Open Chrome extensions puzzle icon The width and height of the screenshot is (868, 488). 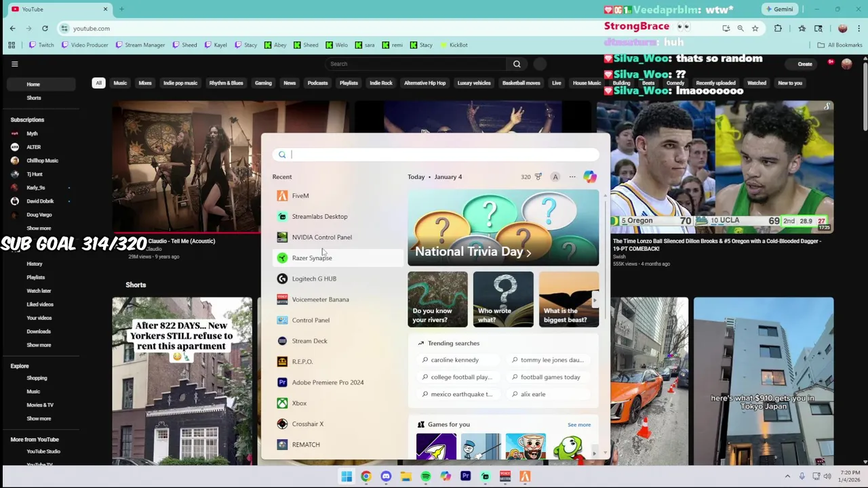coord(778,28)
